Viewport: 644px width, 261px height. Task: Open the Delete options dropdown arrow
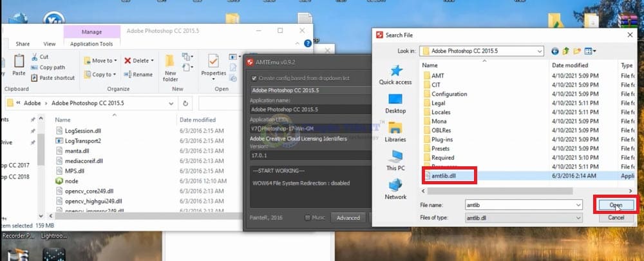[x=153, y=61]
